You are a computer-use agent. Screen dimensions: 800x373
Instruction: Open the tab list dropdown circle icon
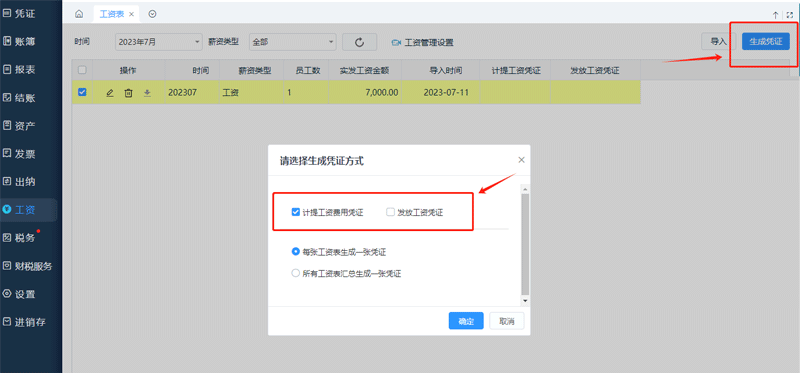pyautogui.click(x=152, y=14)
